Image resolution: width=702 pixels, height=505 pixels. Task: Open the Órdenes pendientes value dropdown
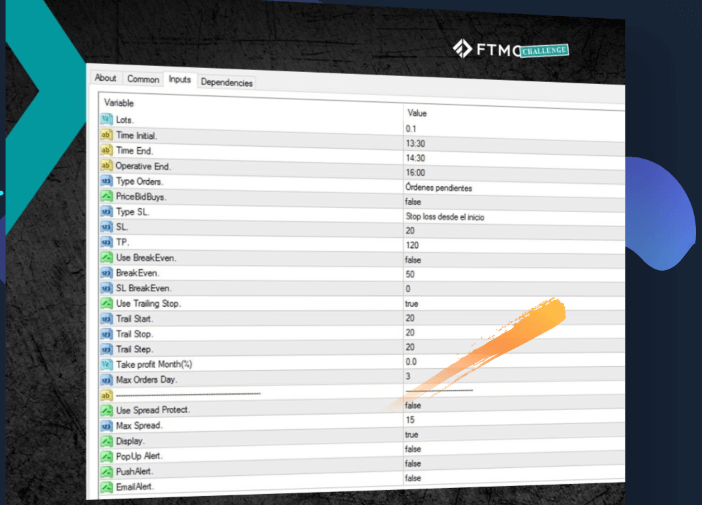[514, 188]
